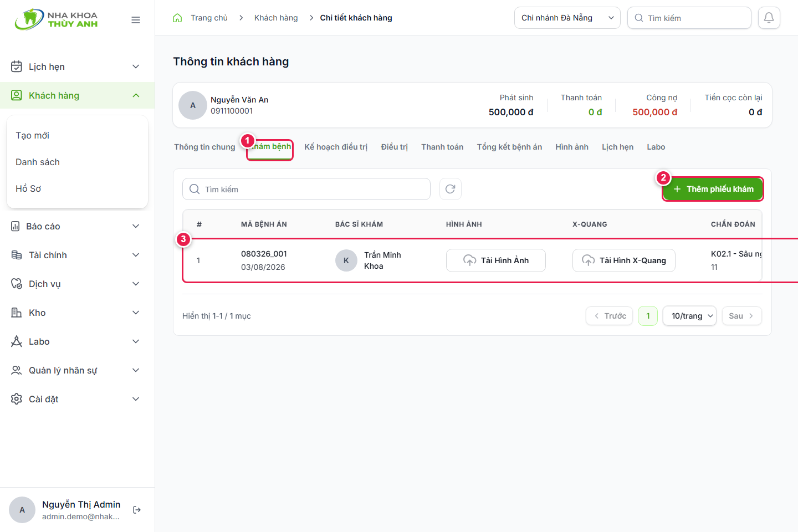Open the 10/trang page size dropdown
This screenshot has height=532, width=798.
coord(690,316)
